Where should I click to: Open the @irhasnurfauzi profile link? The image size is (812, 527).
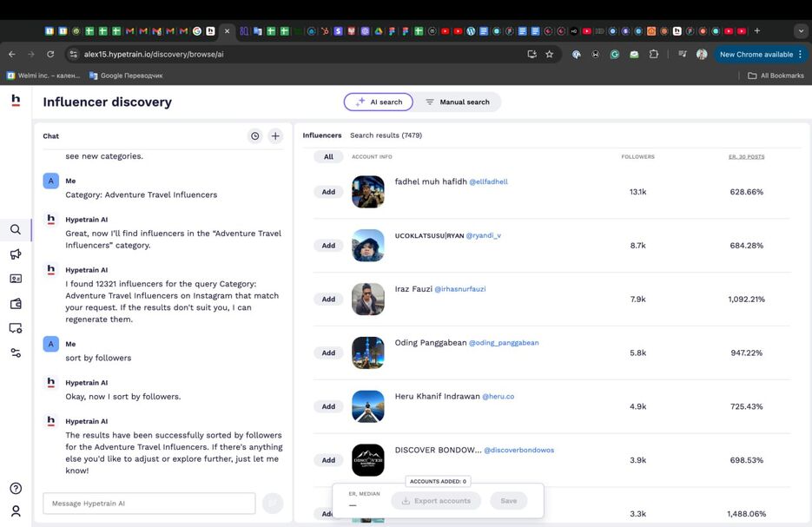460,289
